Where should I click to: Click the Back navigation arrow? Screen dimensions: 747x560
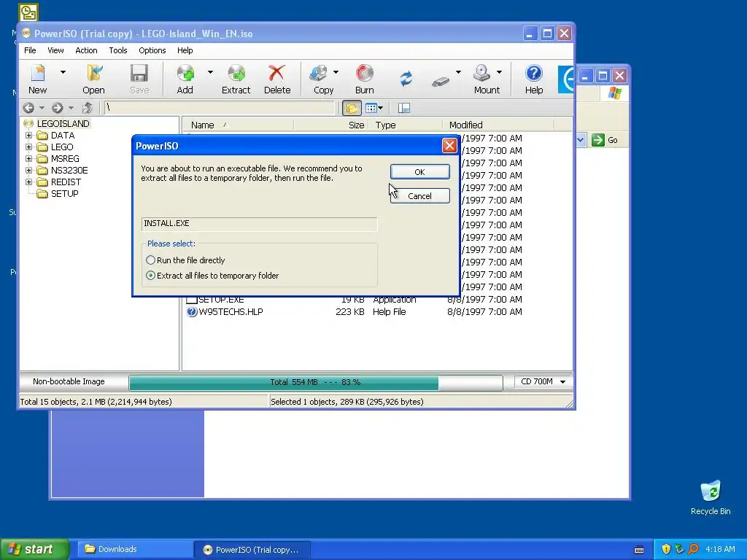[28, 108]
